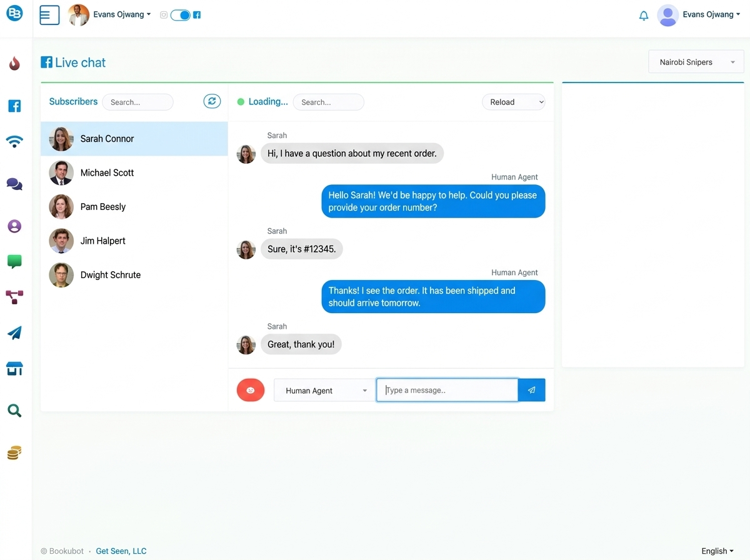Viewport: 750px width, 560px height.
Task: Click the Facebook icon beside the toggle
Action: tap(197, 15)
